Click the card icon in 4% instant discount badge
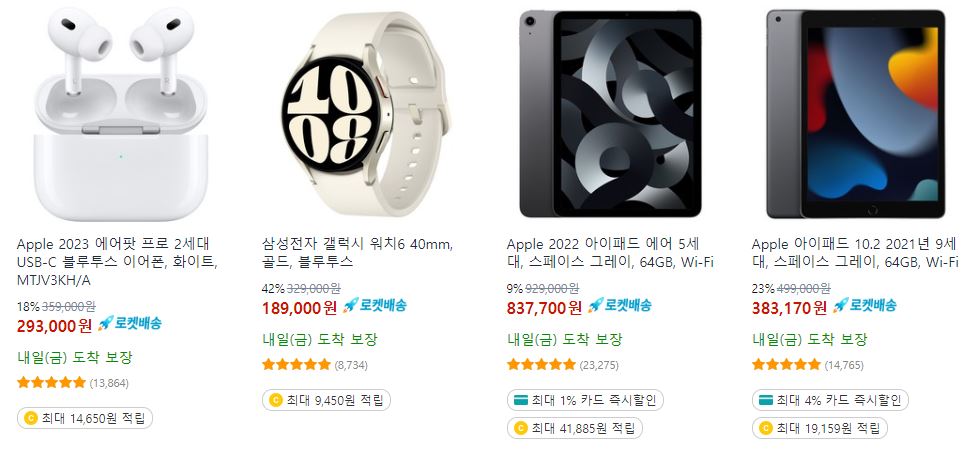The height and width of the screenshot is (462, 970). [x=766, y=400]
